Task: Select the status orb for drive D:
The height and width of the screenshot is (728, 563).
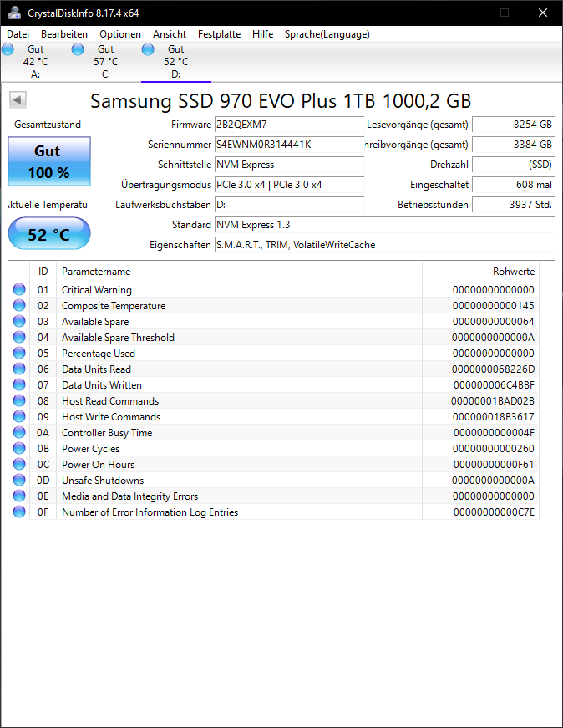Action: tap(148, 49)
